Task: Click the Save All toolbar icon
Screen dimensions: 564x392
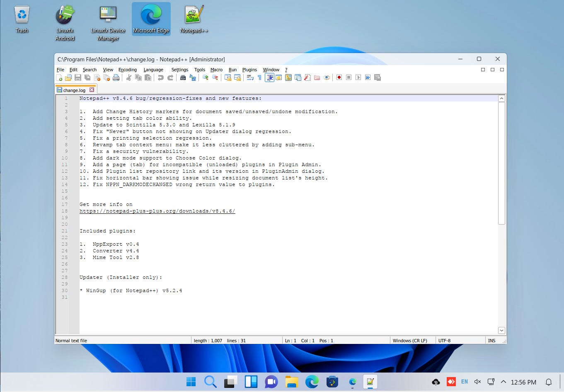Action: pyautogui.click(x=87, y=77)
